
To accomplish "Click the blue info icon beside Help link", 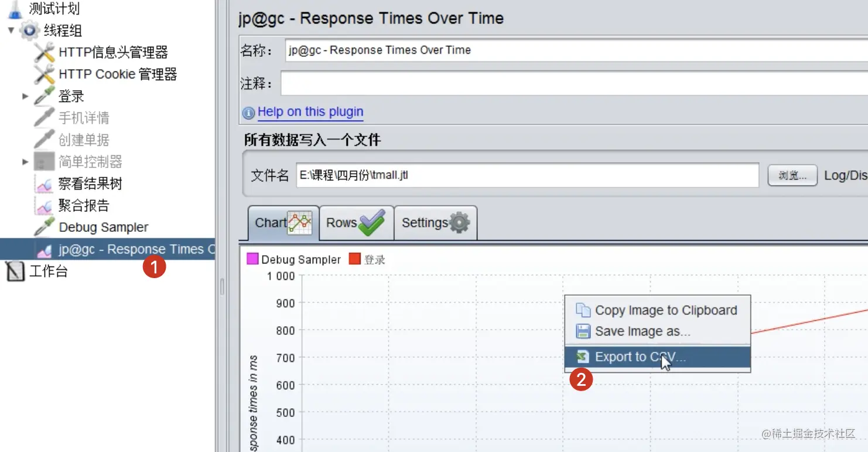I will point(249,112).
